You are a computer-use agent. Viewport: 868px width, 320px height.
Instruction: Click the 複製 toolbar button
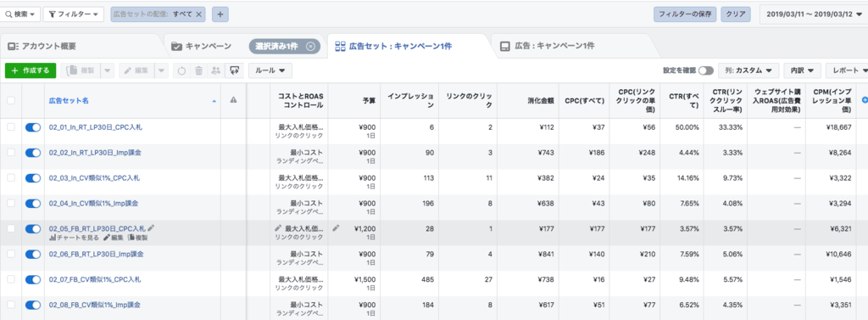click(81, 70)
